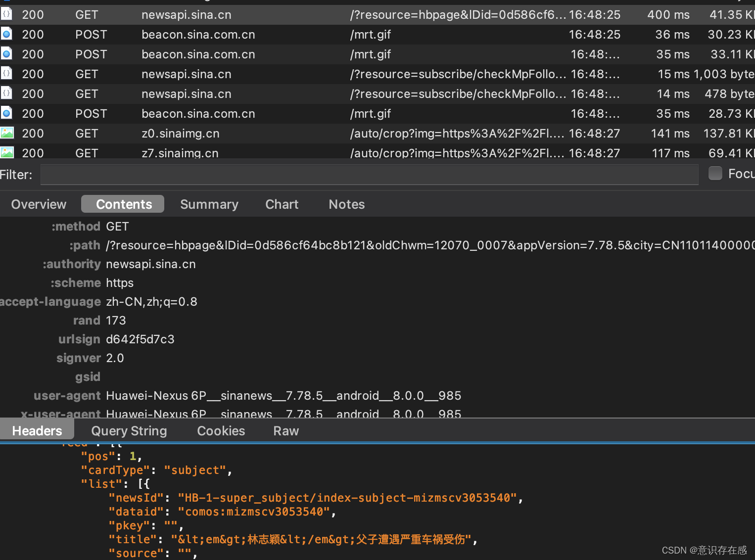755x560 pixels.
Task: Select beacon.sina.com.cn host at 16:48:25
Action: (x=198, y=35)
